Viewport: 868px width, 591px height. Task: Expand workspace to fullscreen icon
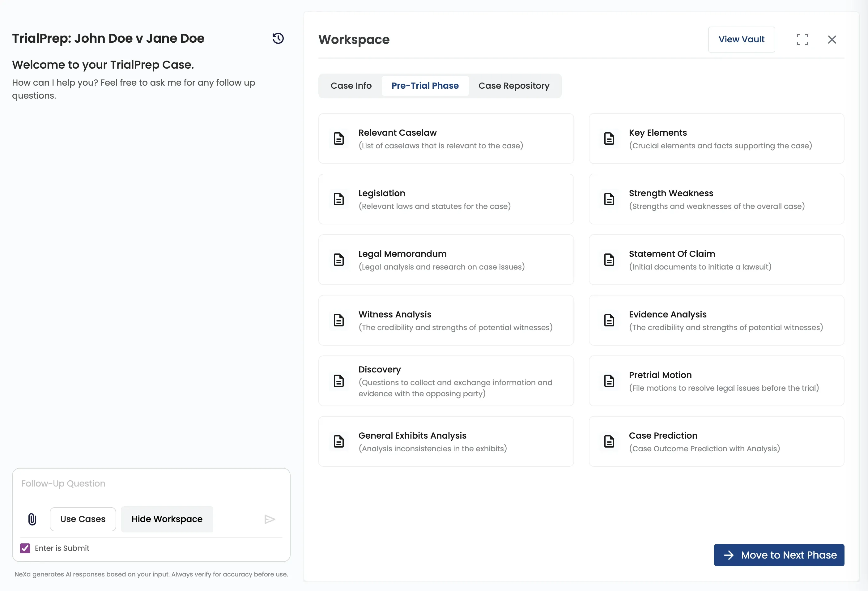pyautogui.click(x=802, y=40)
